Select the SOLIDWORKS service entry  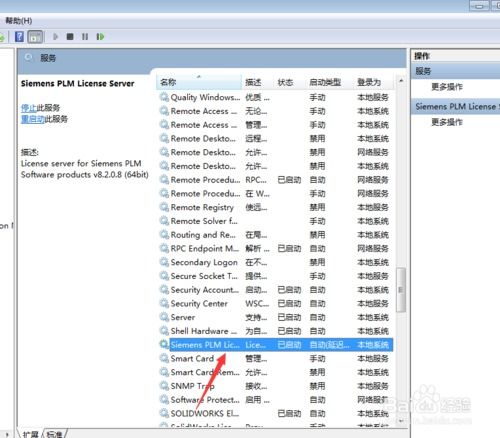coord(275,413)
